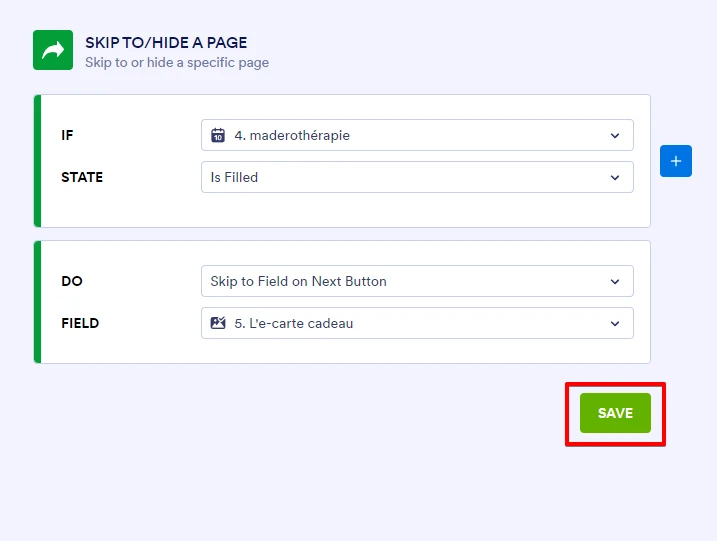The width and height of the screenshot is (717, 541).
Task: Click the green skip-page arrow icon
Action: tap(53, 50)
